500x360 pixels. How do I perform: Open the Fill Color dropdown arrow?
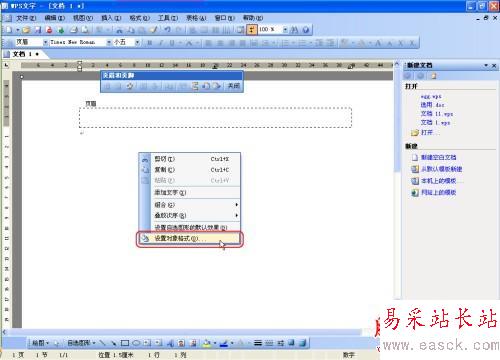214,343
